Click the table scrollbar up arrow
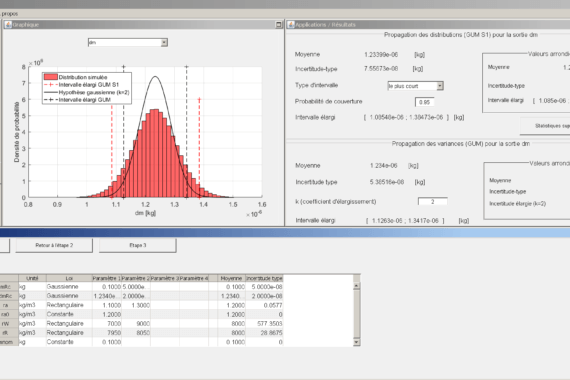This screenshot has height=380, width=570. click(x=357, y=286)
